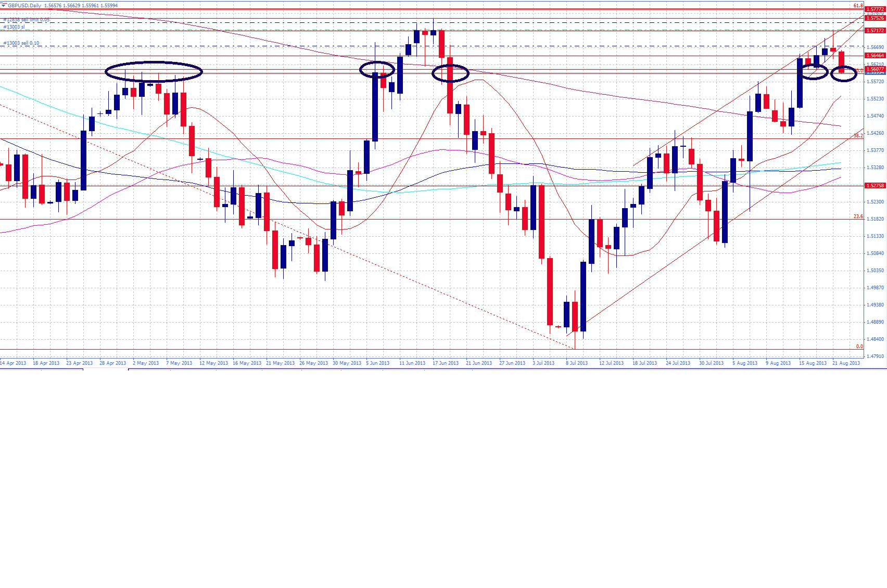Click the 2 May 2013 date label
This screenshot has width=887, height=588.
click(x=146, y=363)
